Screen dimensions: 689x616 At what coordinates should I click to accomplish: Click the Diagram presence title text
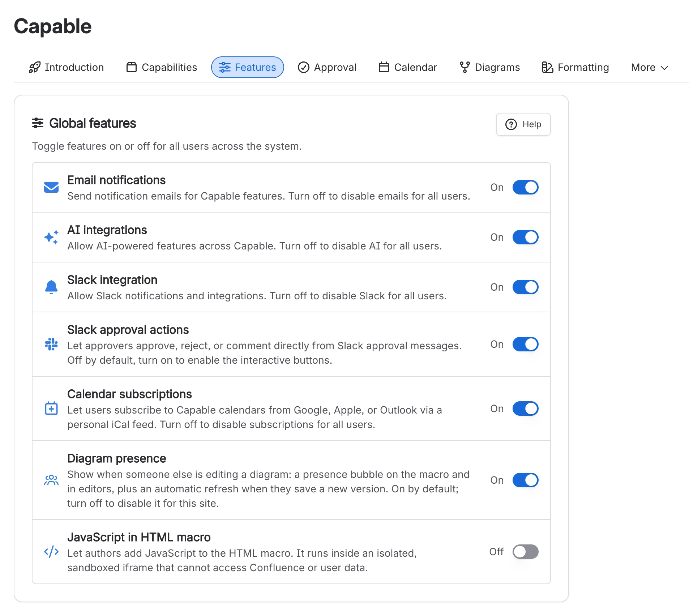point(116,458)
